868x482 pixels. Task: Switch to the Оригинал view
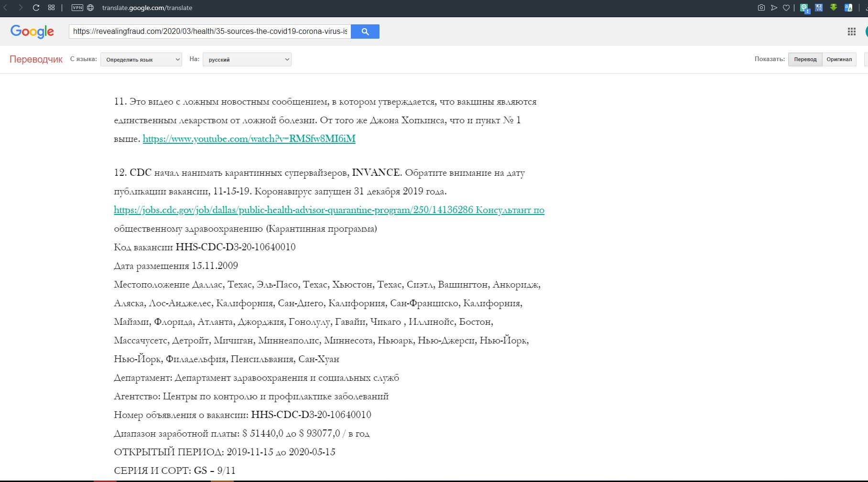click(x=839, y=59)
